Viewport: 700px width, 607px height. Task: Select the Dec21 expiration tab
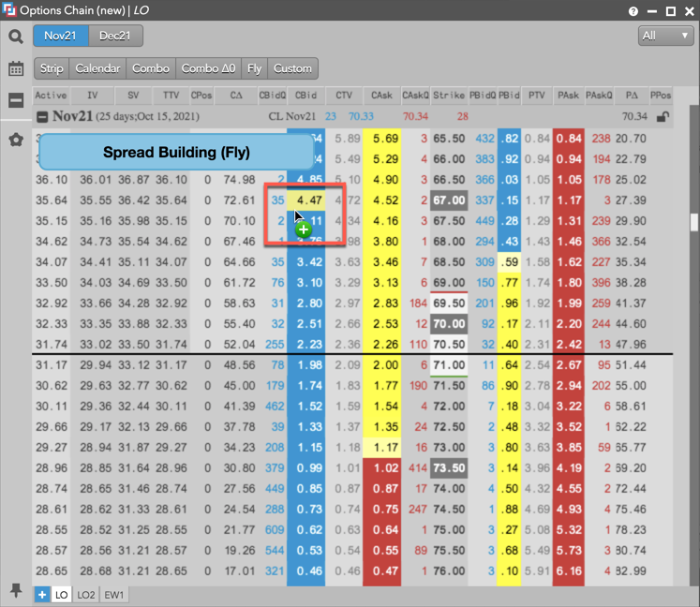click(115, 37)
